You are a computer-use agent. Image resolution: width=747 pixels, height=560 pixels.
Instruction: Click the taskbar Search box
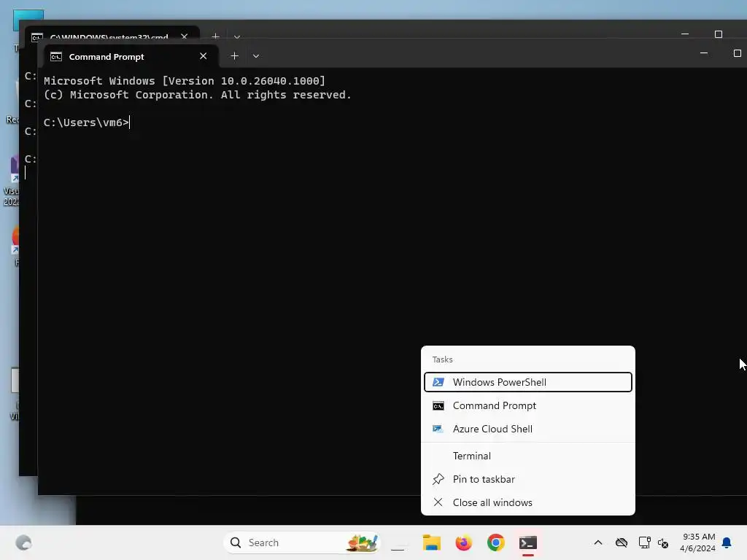coord(301,542)
